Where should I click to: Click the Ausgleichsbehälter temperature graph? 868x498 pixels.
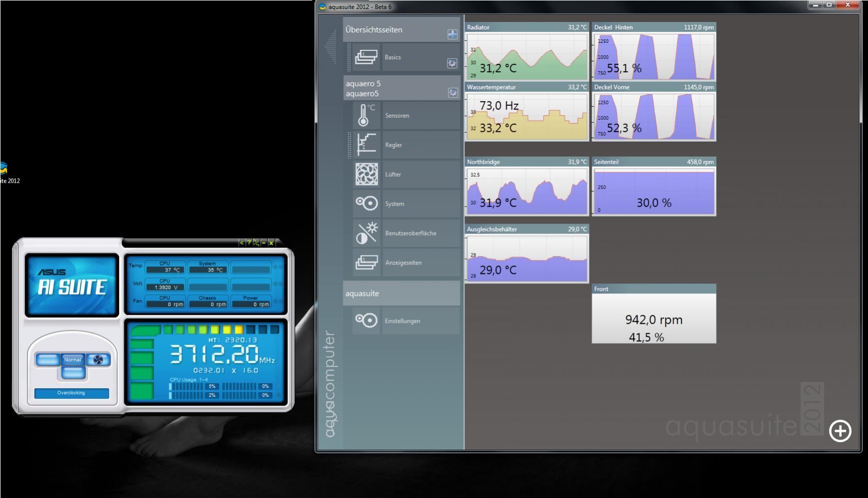527,258
